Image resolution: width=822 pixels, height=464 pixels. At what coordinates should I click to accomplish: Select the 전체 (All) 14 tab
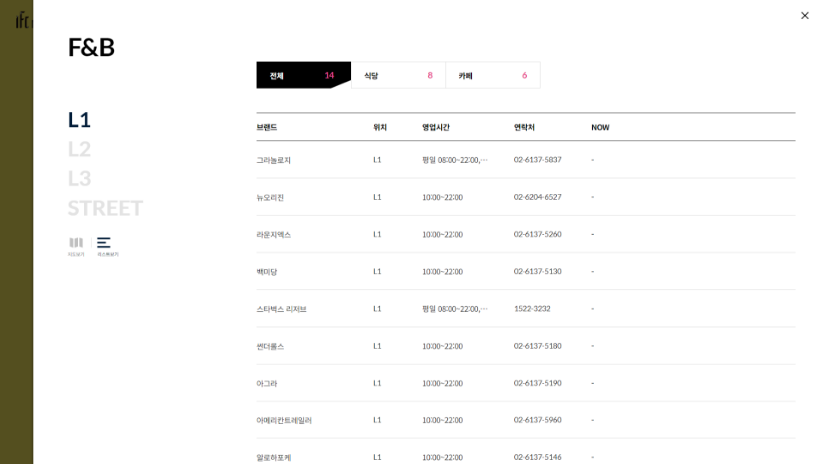pyautogui.click(x=304, y=75)
